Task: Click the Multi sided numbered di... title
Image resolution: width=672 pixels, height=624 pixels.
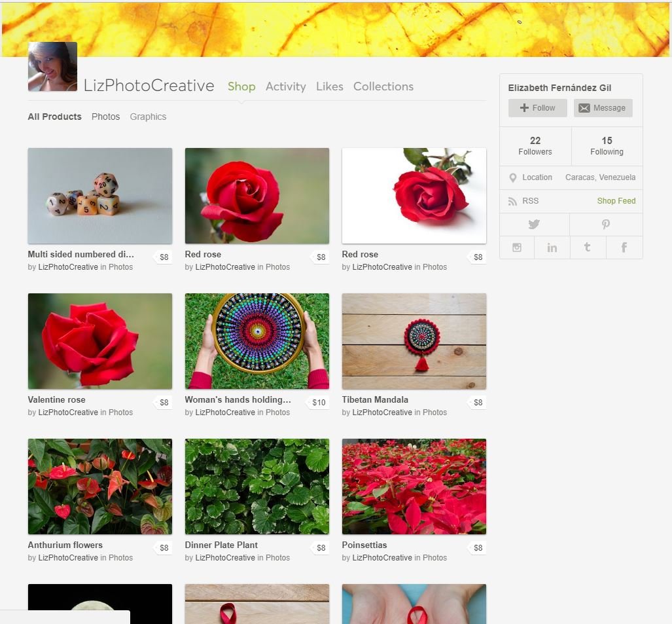Action: (x=81, y=254)
